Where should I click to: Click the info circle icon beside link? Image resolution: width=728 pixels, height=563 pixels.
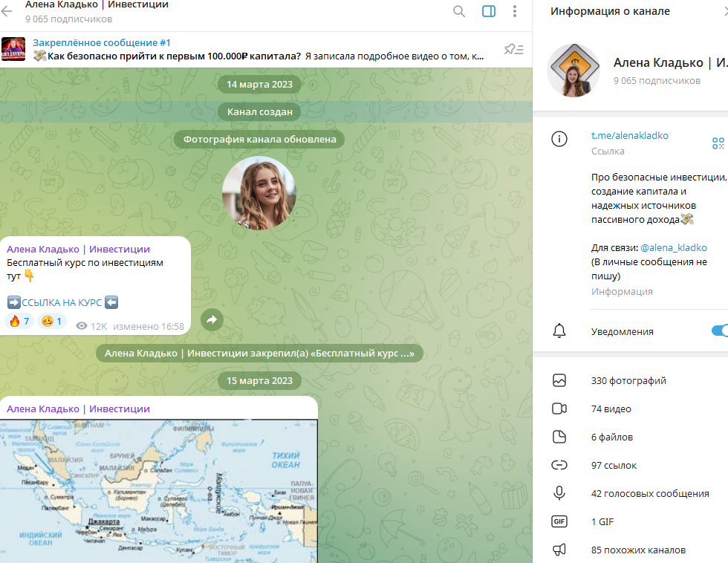559,139
